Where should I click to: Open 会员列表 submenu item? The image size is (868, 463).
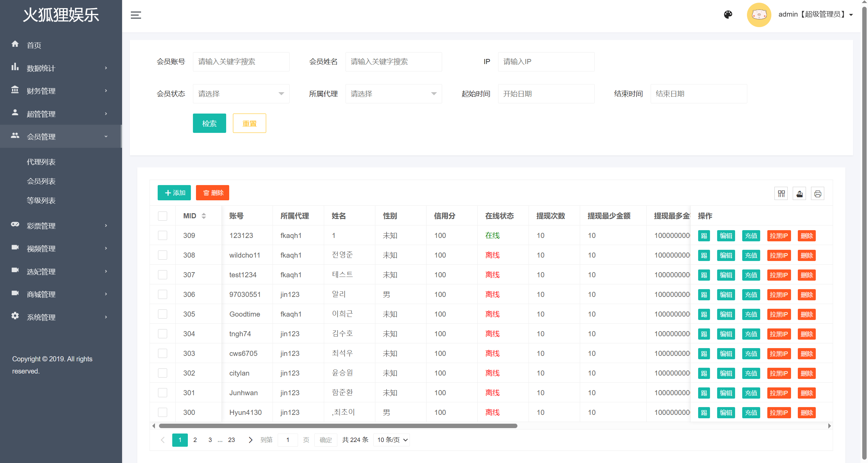click(41, 181)
